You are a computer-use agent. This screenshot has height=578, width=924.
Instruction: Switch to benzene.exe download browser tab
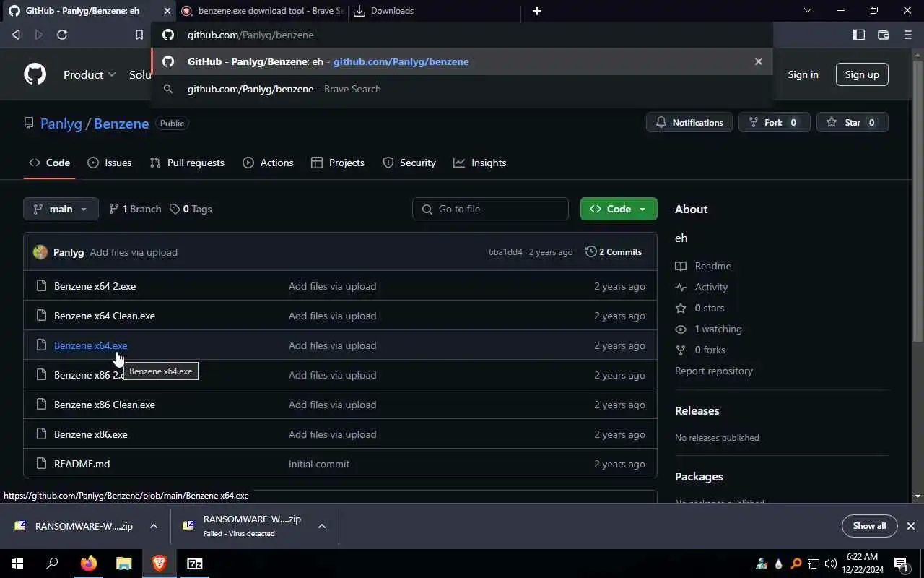[263, 11]
